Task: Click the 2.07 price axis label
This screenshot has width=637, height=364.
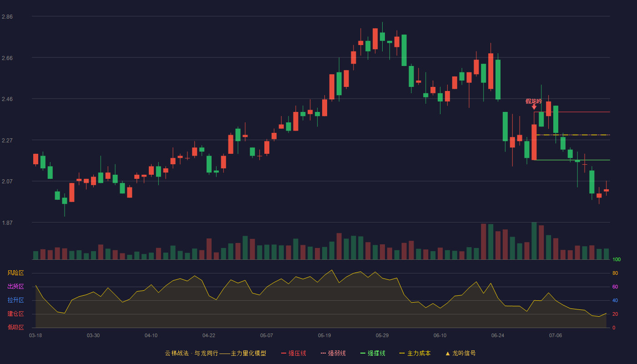Action: pyautogui.click(x=7, y=182)
